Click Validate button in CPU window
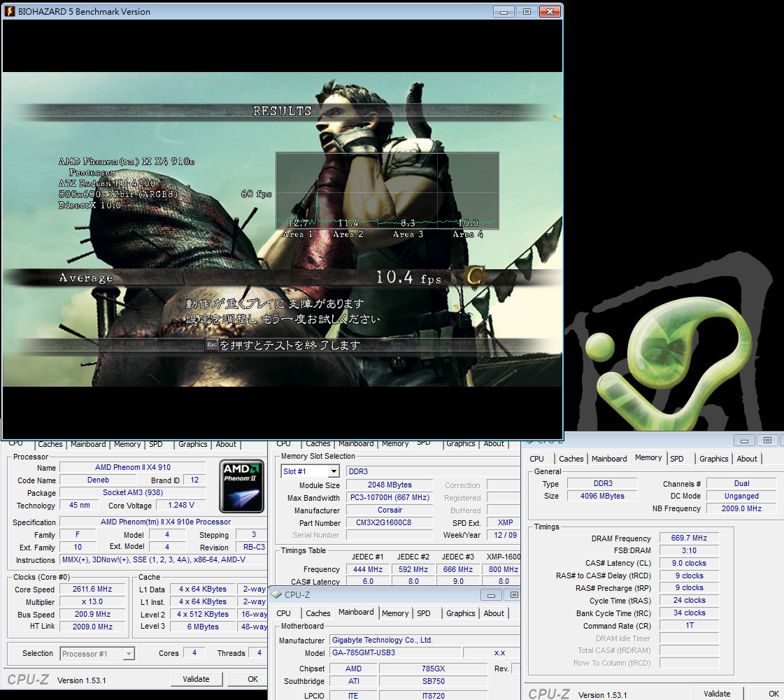784x700 pixels. (196, 679)
